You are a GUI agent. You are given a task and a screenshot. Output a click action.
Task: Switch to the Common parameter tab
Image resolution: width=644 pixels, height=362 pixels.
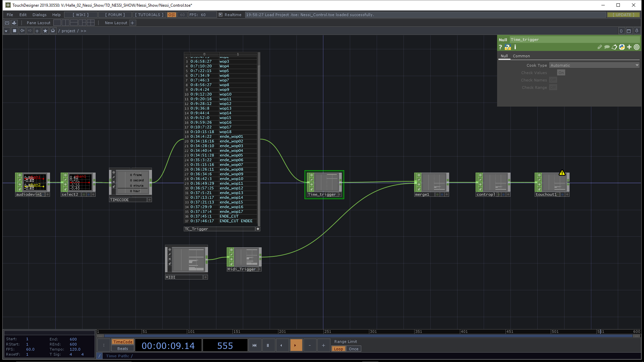click(x=521, y=56)
